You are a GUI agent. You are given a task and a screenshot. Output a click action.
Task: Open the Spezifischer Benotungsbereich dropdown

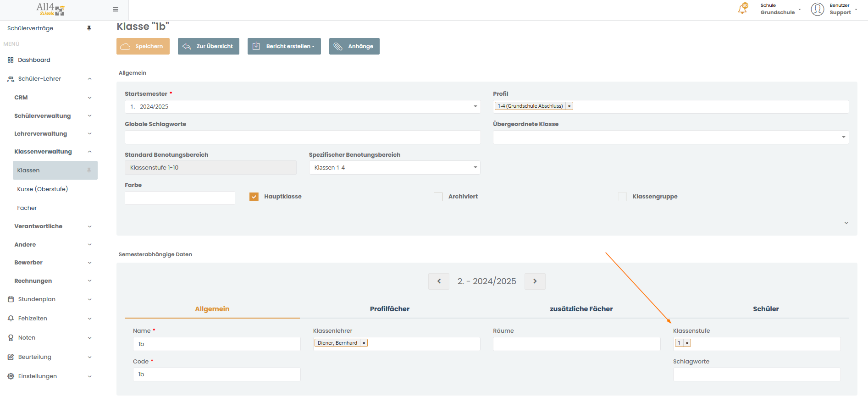394,168
